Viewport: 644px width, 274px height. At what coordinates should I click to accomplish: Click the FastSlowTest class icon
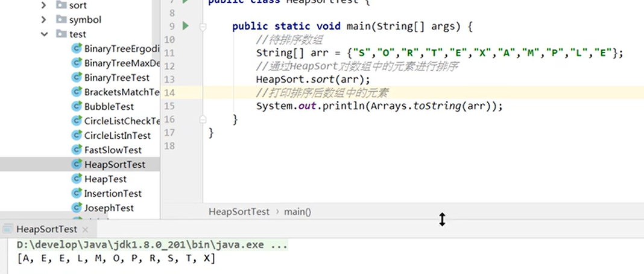[x=77, y=150]
